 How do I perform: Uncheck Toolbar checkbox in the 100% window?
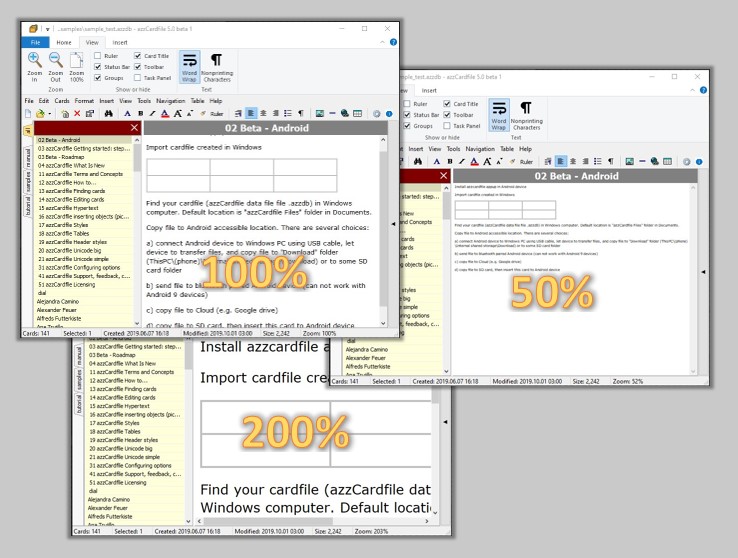coord(137,67)
